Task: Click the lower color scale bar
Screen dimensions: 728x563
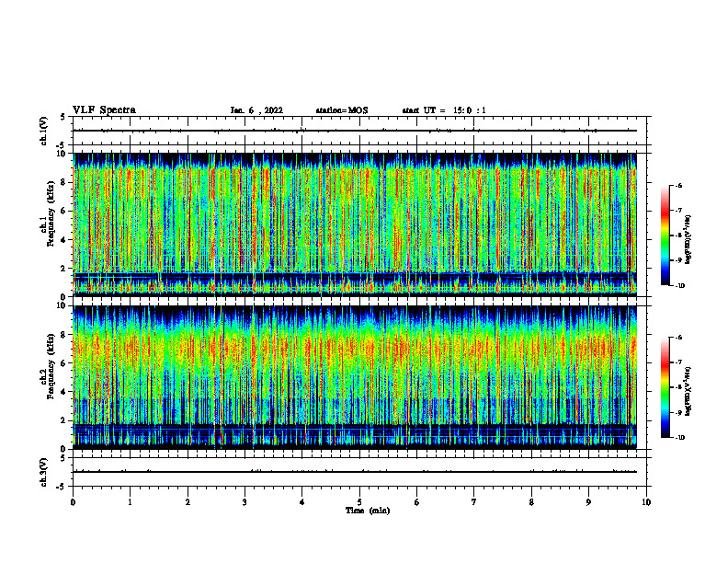Action: pos(665,387)
